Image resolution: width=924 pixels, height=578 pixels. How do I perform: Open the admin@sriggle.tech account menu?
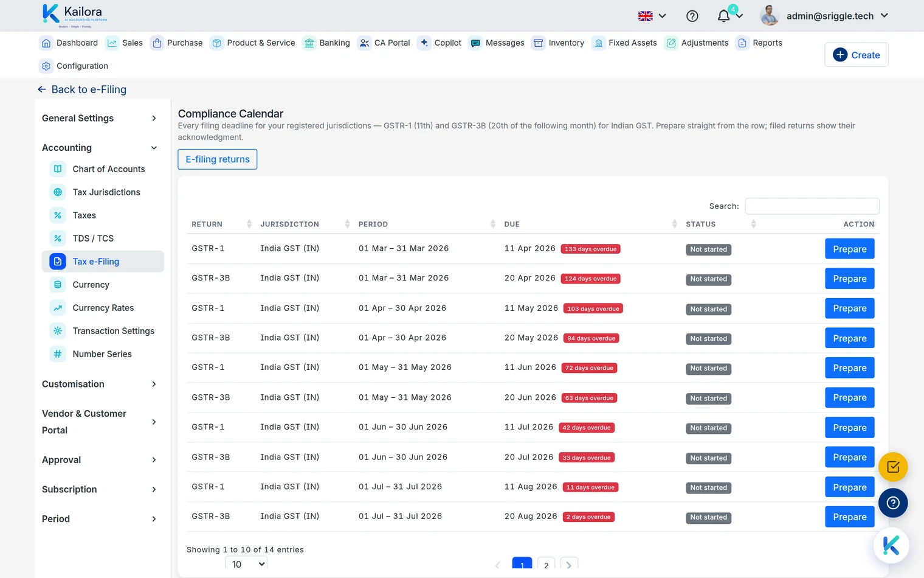(837, 16)
